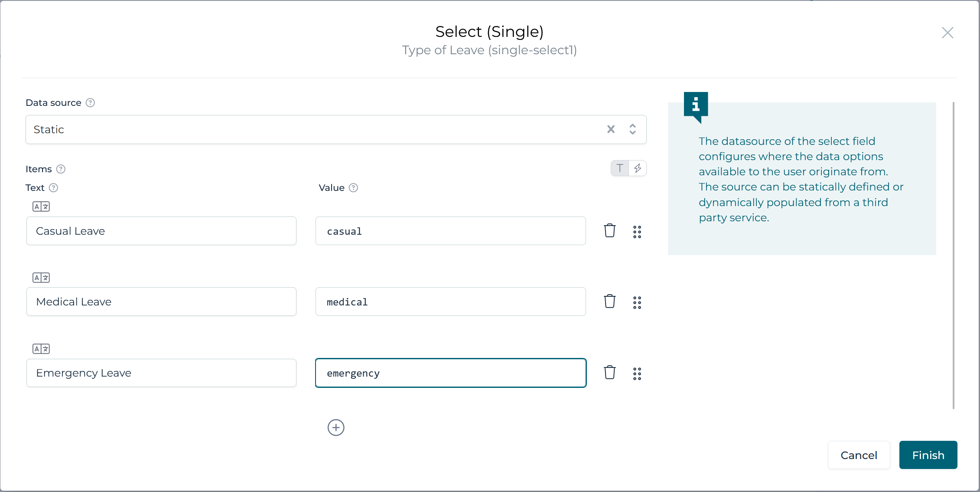Grab drag handle of emergency row
This screenshot has height=492, width=980.
(637, 374)
